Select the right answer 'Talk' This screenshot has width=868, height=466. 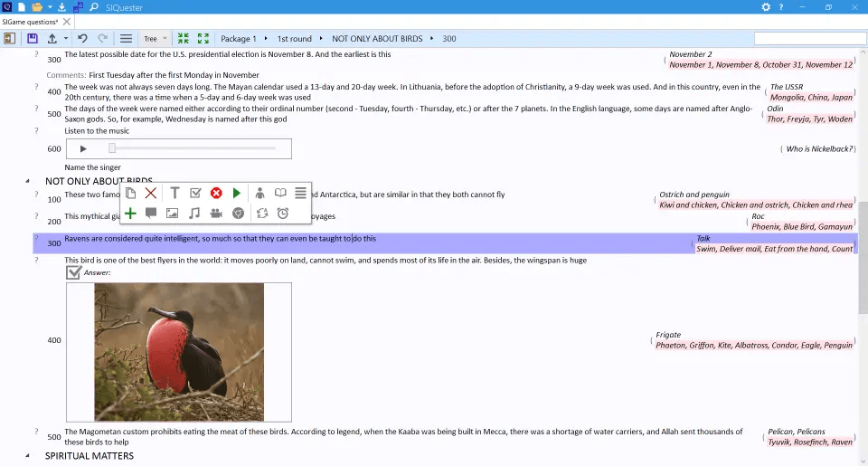[703, 238]
